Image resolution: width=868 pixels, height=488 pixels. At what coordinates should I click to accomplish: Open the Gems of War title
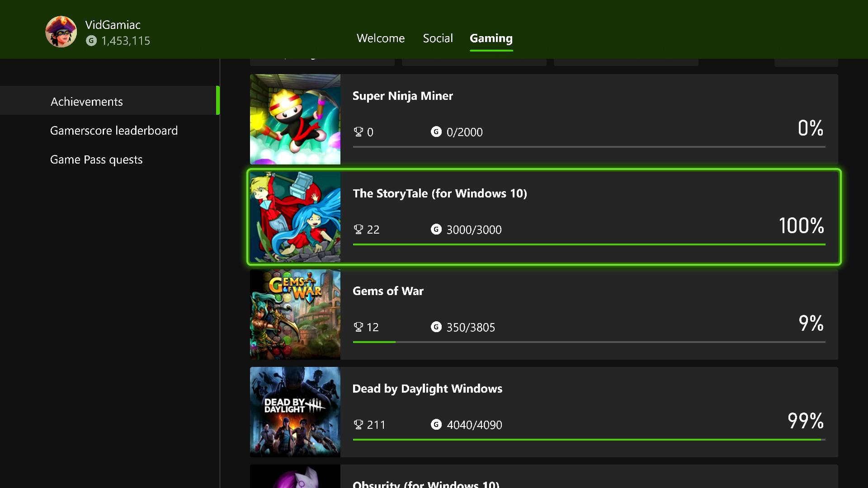388,291
